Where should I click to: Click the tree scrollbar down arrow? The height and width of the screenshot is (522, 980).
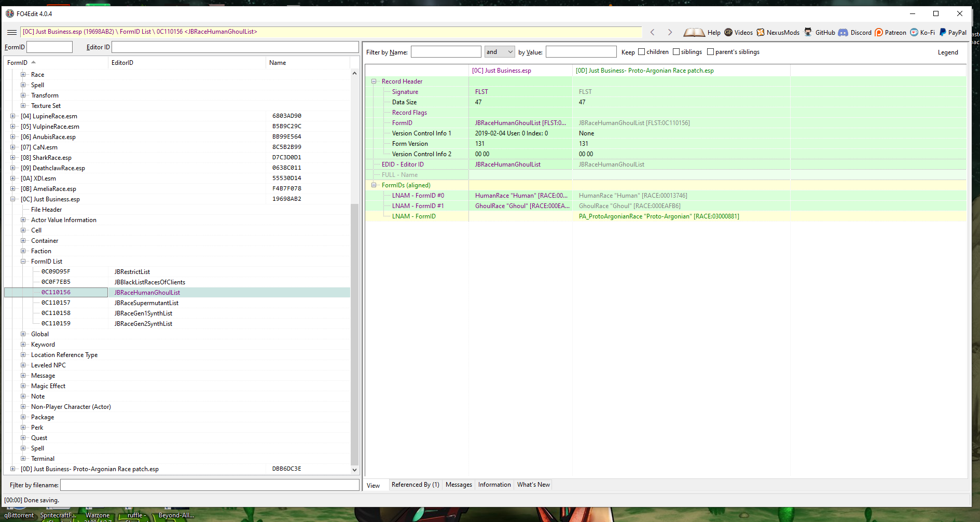(x=355, y=470)
